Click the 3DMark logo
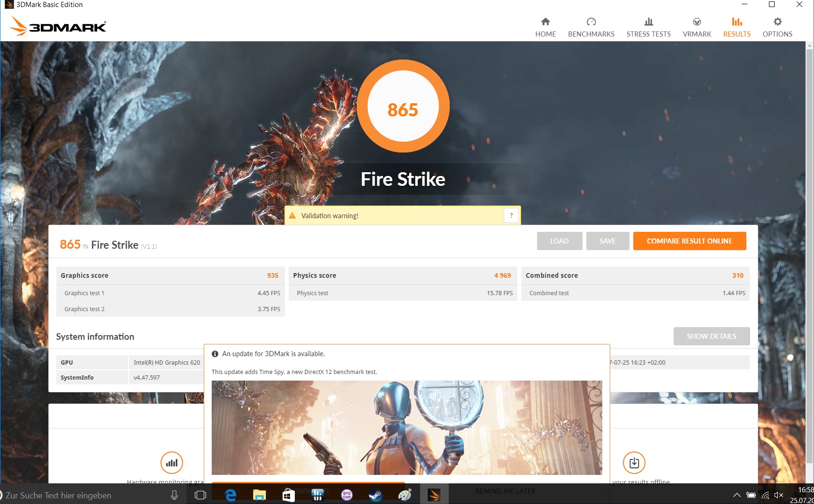Viewport: 814px width, 504px height. click(58, 26)
